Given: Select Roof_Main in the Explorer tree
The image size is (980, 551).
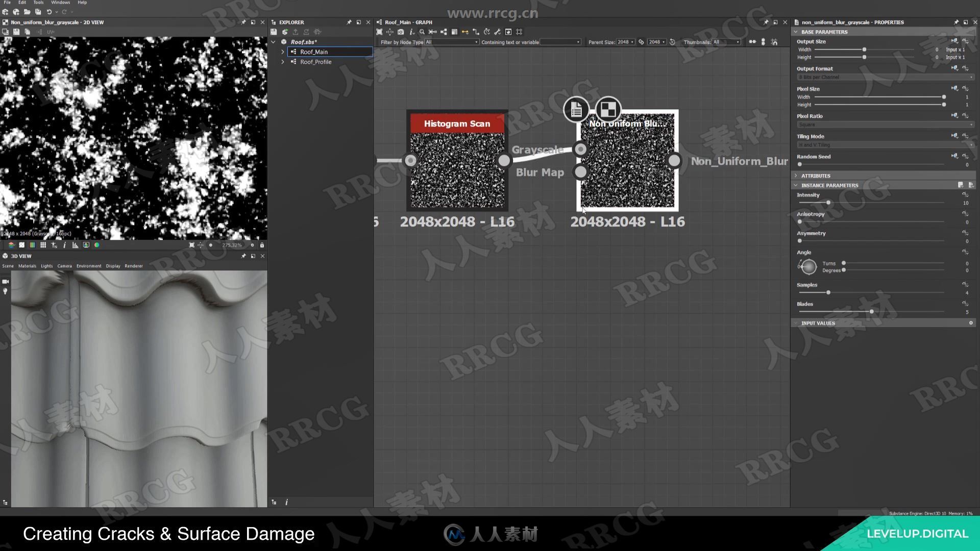Looking at the screenshot, I should coord(313,52).
